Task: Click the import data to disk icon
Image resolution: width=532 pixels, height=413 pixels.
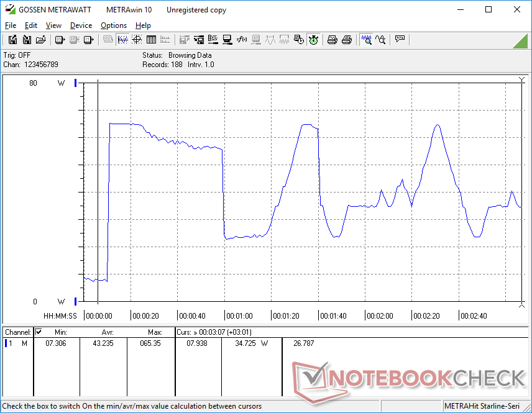Action: 199,40
